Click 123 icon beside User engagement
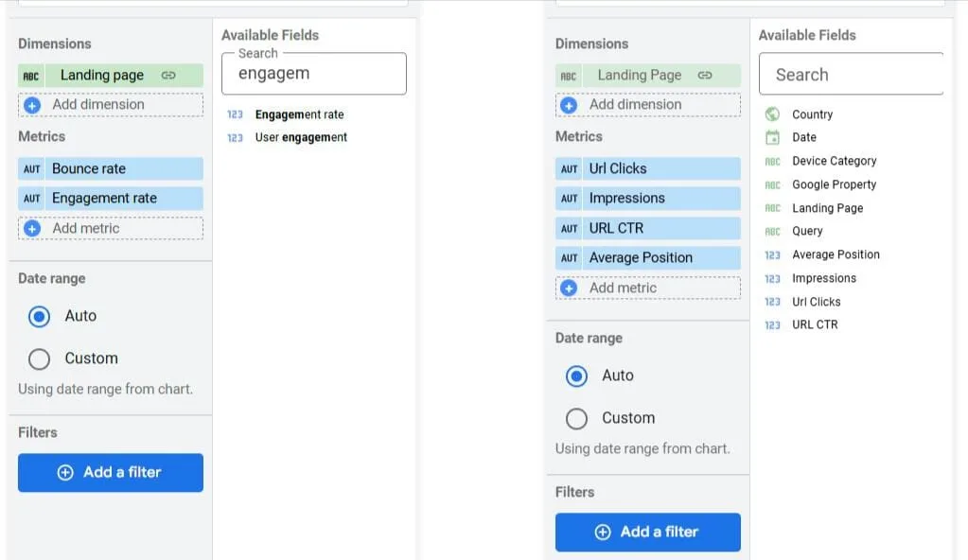 [x=235, y=138]
